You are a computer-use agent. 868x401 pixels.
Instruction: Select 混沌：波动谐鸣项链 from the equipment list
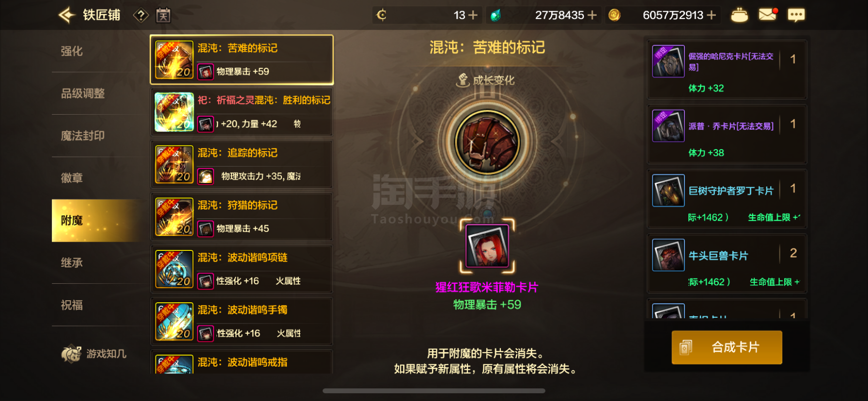[x=242, y=269]
